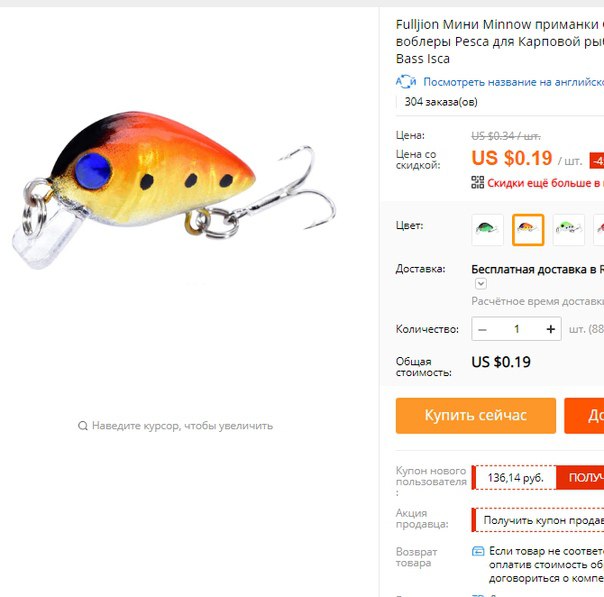The width and height of the screenshot is (604, 597).
Task: Click the 304 заказа(ов) orders count
Action: tap(441, 102)
